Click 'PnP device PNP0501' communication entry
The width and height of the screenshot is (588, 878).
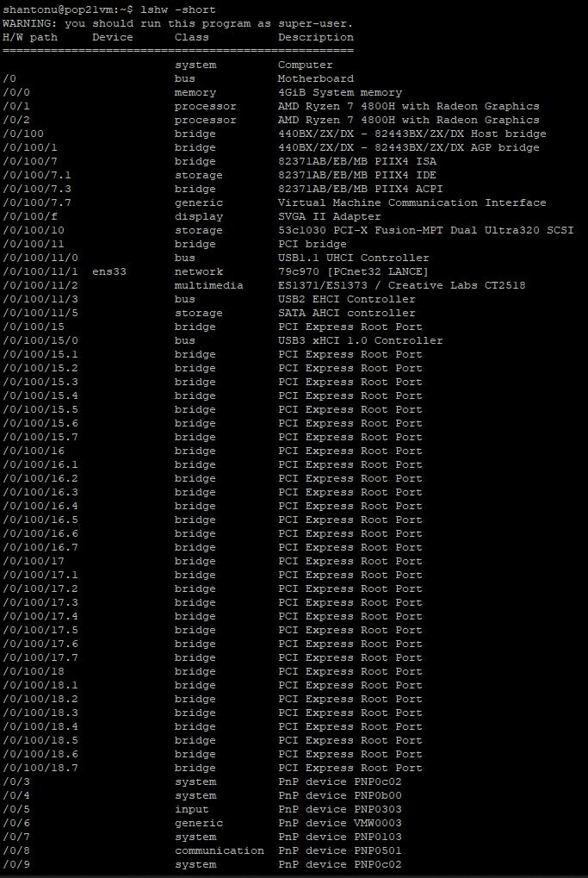pos(340,850)
